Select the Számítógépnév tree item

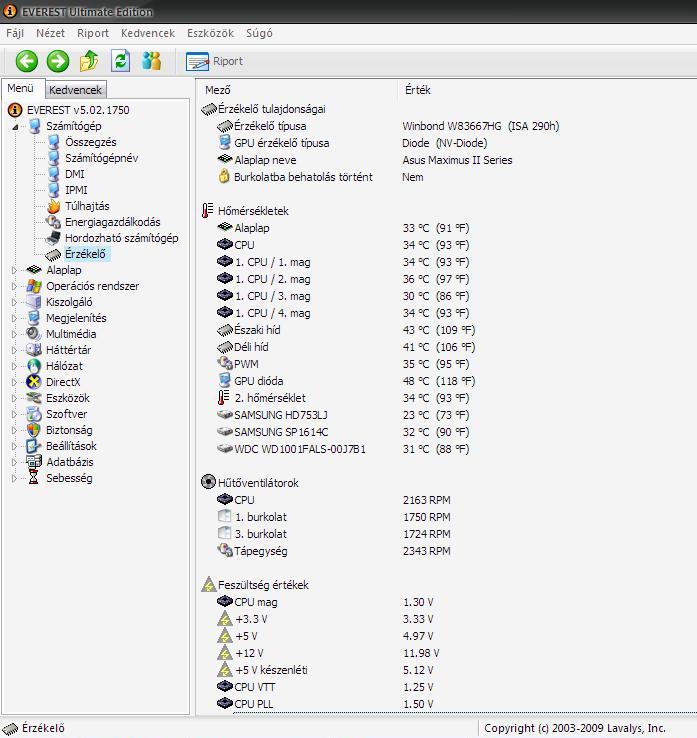click(101, 158)
